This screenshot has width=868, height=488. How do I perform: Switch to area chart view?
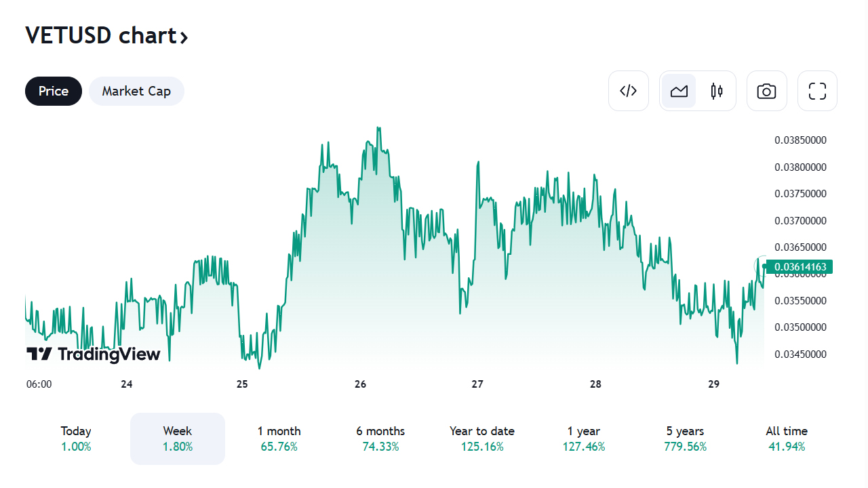point(679,91)
